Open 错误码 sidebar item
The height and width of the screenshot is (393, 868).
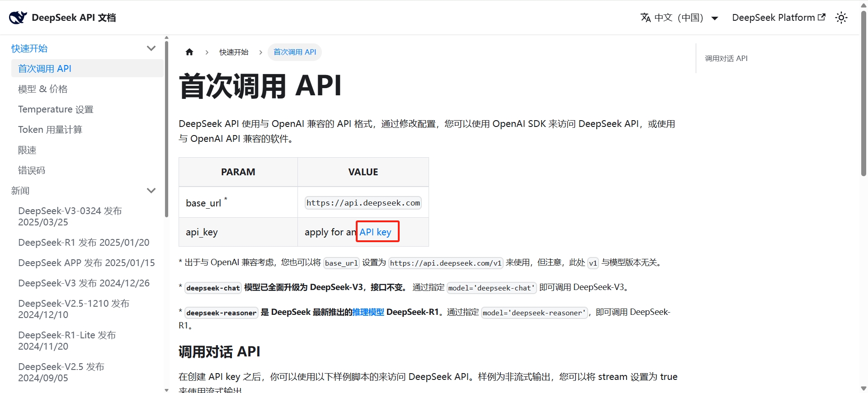[x=32, y=170]
